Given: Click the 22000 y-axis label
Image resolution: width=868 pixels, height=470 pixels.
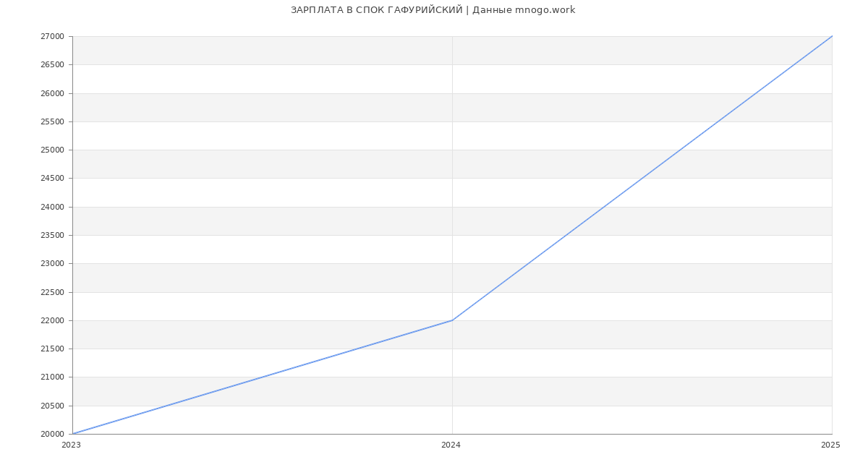Looking at the screenshot, I should pos(52,321).
